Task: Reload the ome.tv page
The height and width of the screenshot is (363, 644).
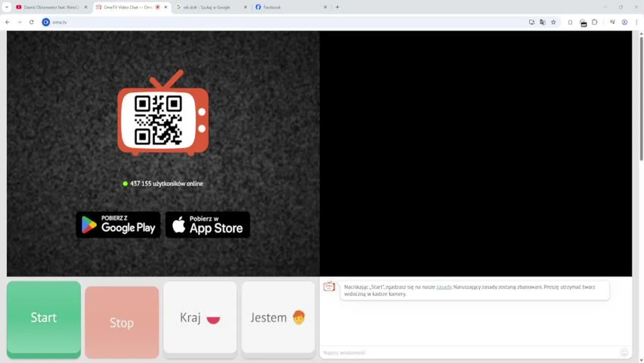Action: (31, 22)
